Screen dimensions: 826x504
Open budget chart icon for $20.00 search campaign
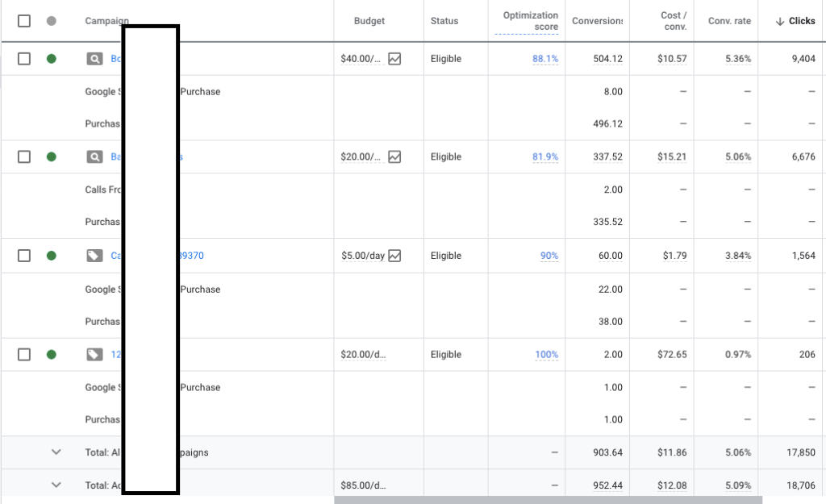coord(394,157)
